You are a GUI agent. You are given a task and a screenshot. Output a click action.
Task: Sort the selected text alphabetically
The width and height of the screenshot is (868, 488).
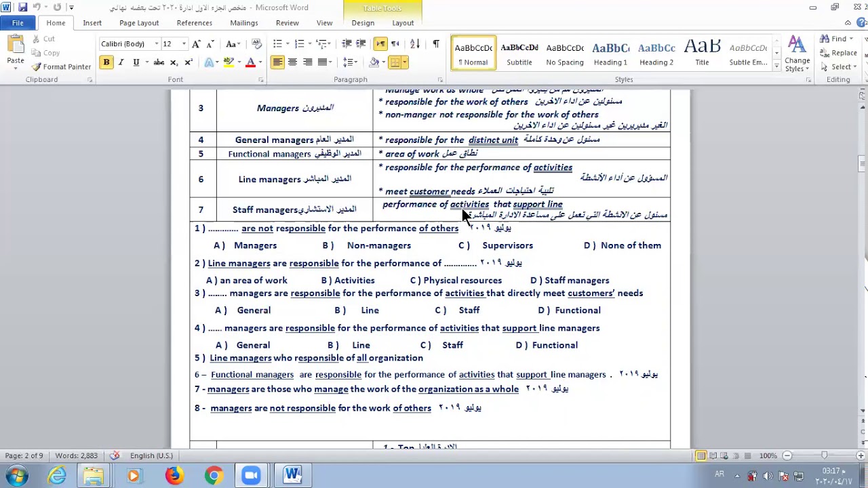click(x=415, y=44)
